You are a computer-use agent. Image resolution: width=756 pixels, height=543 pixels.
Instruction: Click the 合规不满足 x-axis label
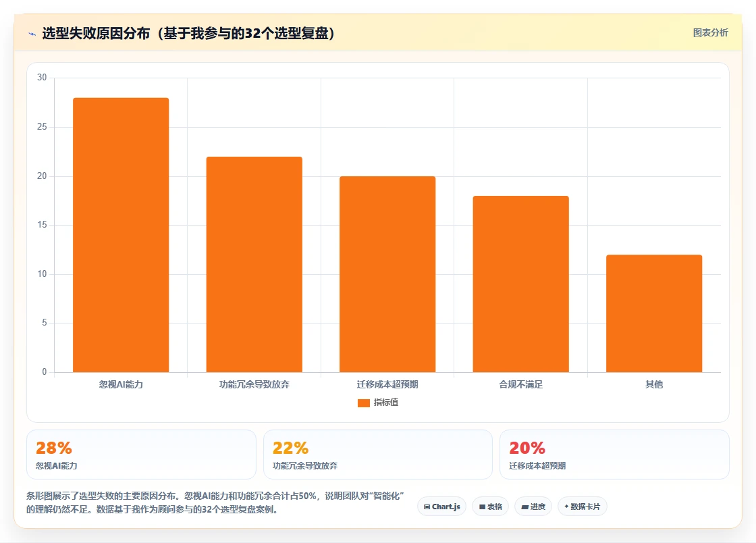point(520,384)
